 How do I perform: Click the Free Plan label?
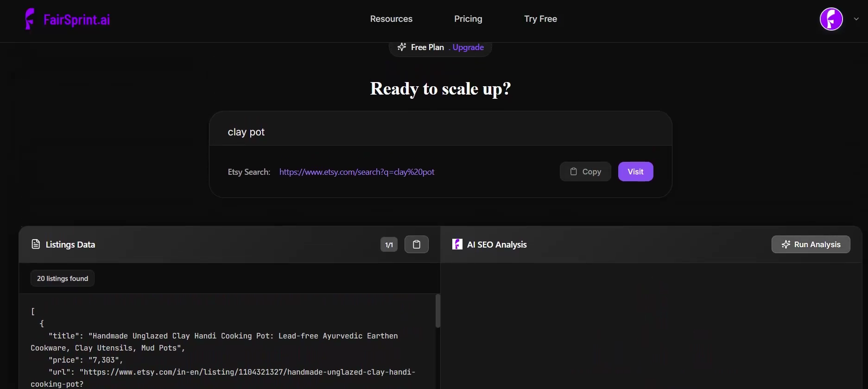coord(427,47)
